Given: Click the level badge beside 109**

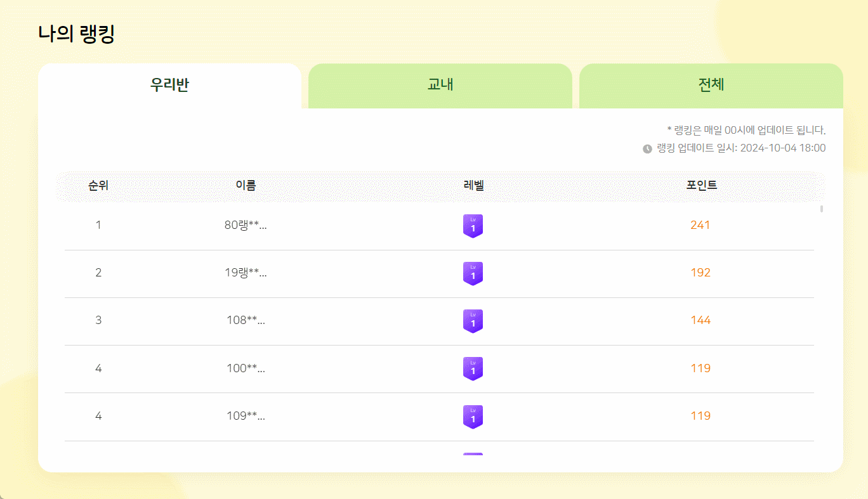Looking at the screenshot, I should [473, 417].
